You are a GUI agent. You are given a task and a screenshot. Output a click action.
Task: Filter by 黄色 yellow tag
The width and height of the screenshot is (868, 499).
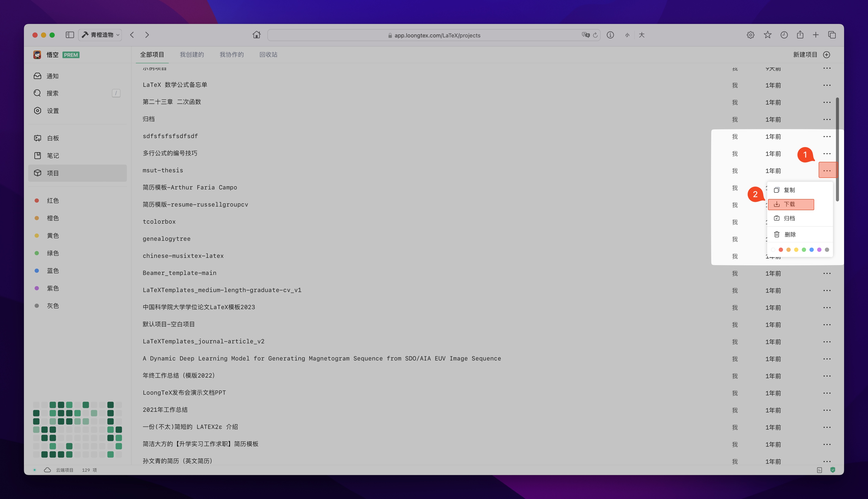point(77,235)
